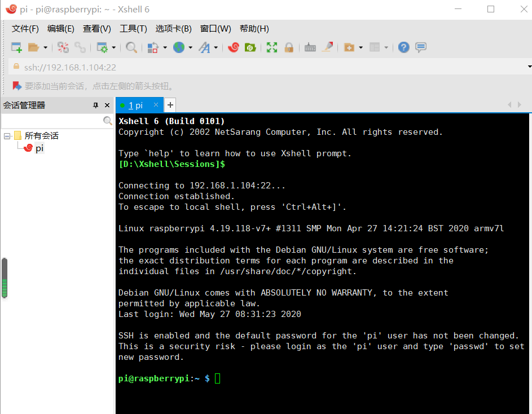Click the folder with plus icon
The image size is (532, 414).
click(349, 47)
